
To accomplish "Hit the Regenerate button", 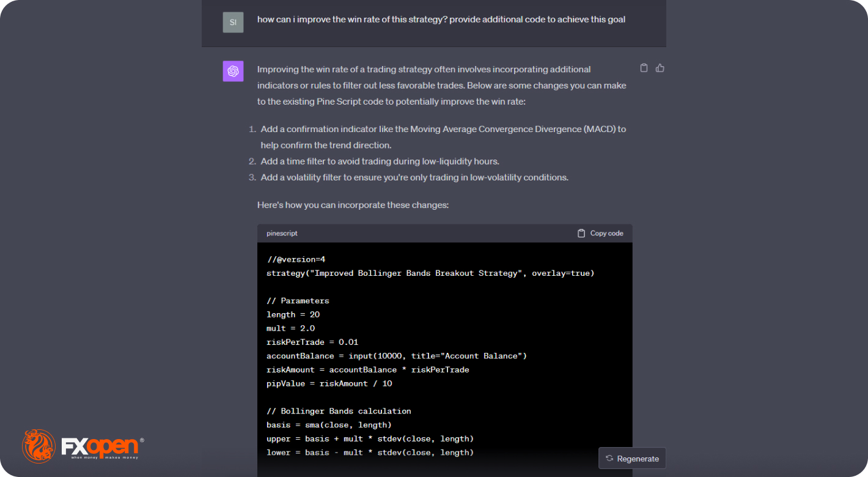I will (632, 458).
